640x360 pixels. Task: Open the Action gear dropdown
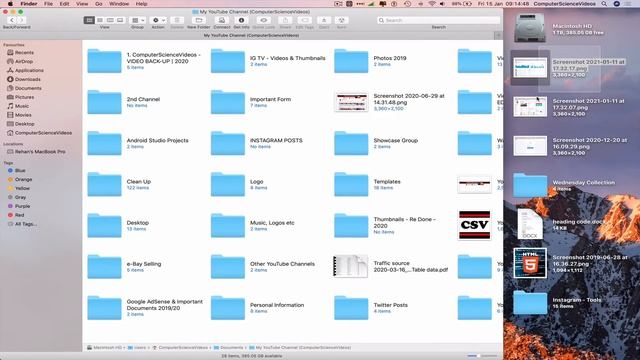coord(158,20)
